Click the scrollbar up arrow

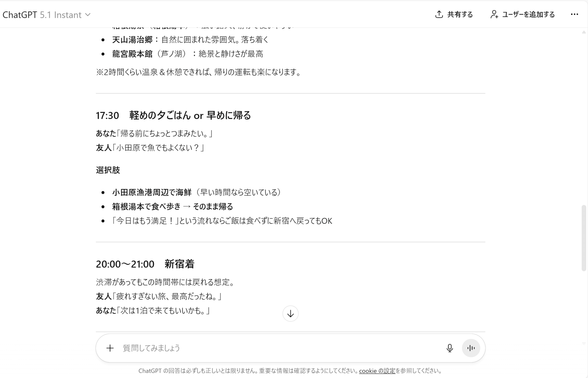[584, 32]
